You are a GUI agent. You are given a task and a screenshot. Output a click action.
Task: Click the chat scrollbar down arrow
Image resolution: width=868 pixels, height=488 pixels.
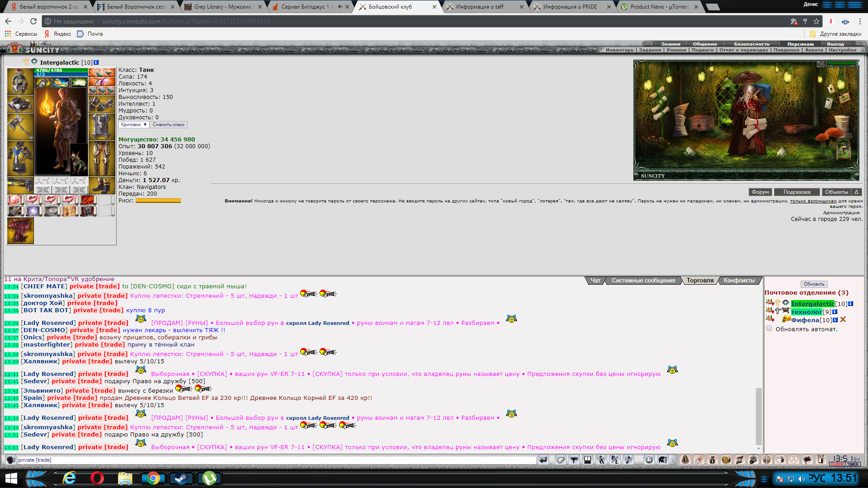(x=759, y=449)
